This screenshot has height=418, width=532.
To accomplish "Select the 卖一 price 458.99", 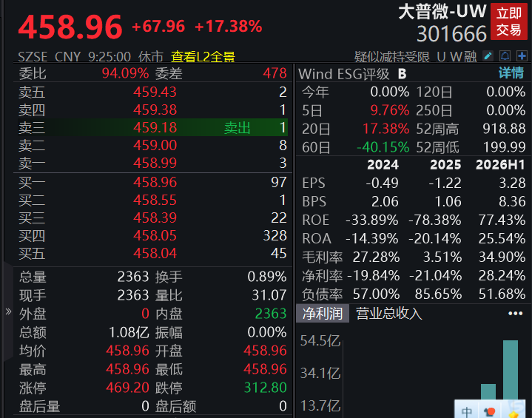I will (155, 163).
